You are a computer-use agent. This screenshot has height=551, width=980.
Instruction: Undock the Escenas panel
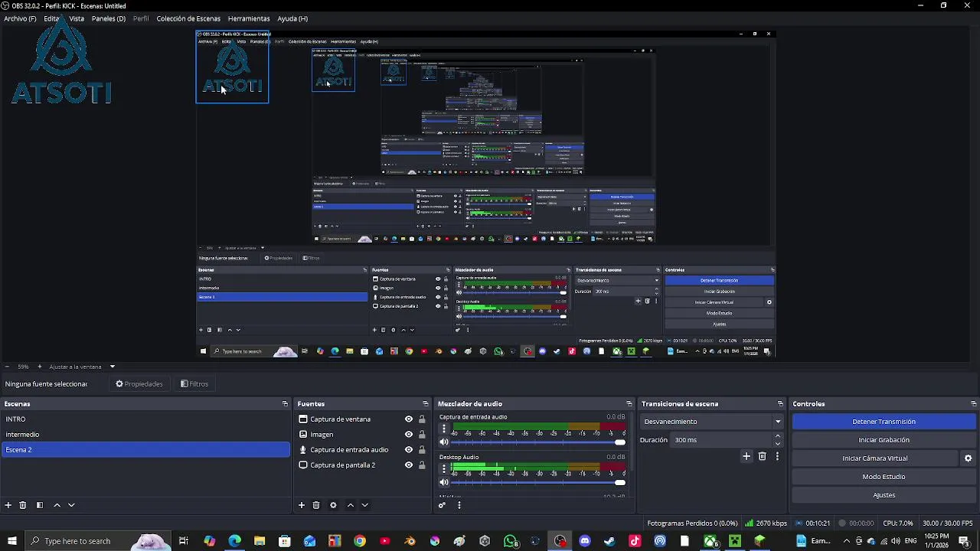pyautogui.click(x=285, y=404)
